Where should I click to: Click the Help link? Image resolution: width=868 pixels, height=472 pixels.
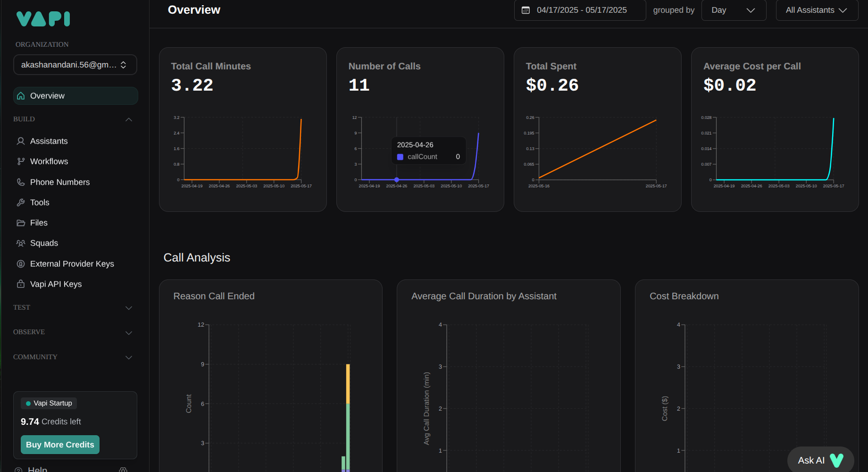tap(38, 470)
